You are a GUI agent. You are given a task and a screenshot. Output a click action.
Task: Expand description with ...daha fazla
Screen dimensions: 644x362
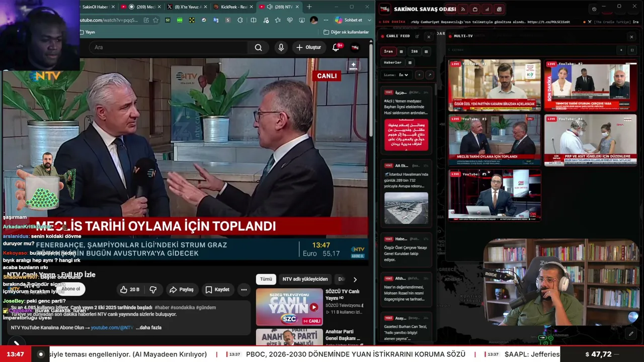click(148, 328)
